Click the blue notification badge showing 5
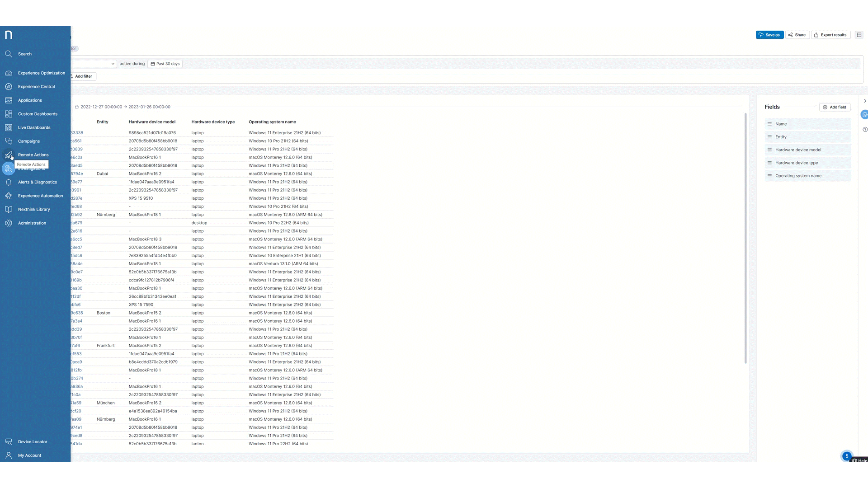The image size is (868, 488). pyautogui.click(x=847, y=456)
